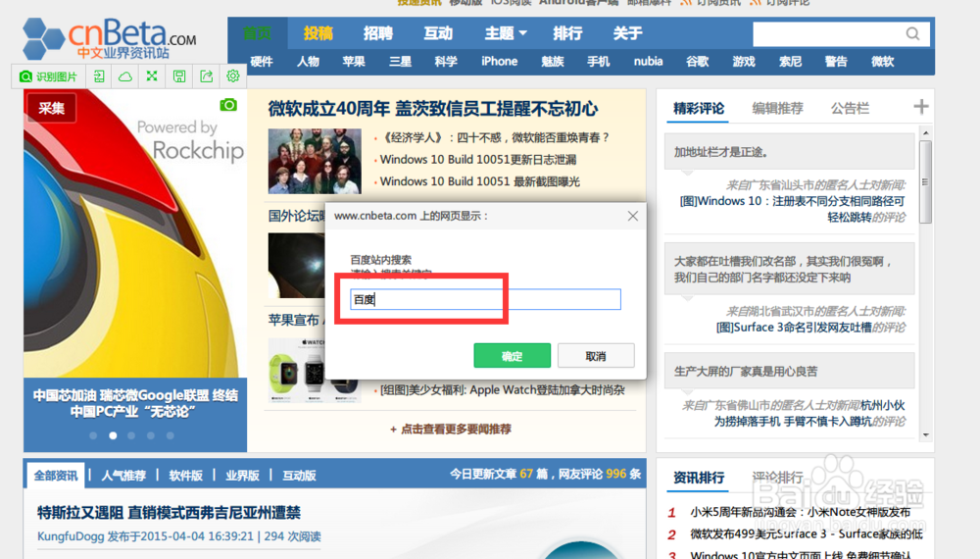Open article 特斯拉又遇阻 直销模式西弗吉尼亚州遭禁
This screenshot has height=559, width=980.
(169, 513)
